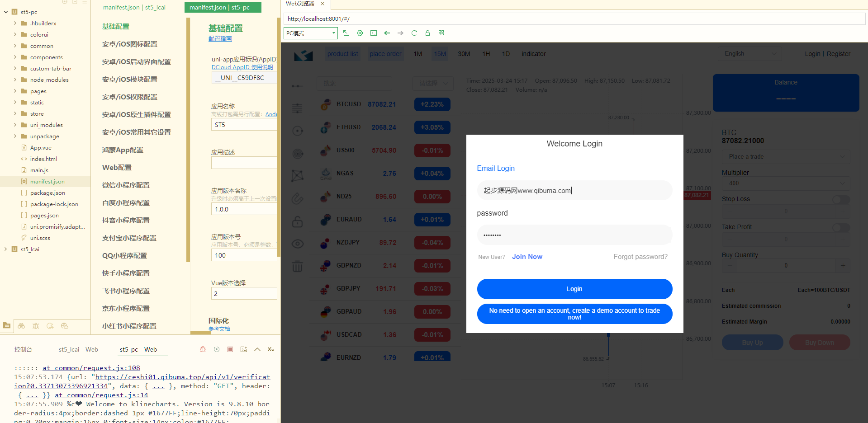Expand the components folder
The height and width of the screenshot is (423, 868).
(15, 57)
